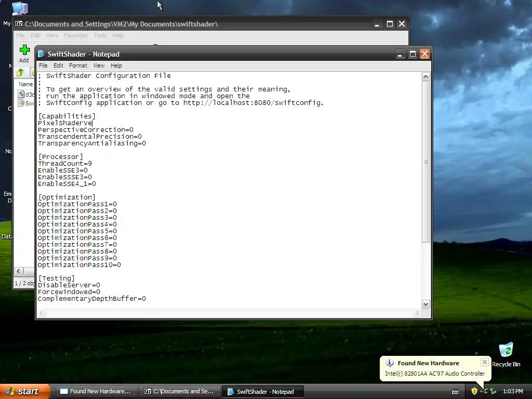This screenshot has width=532, height=399.
Task: Click Notepad horizontal scrollbar right arrow
Action: tap(417, 313)
